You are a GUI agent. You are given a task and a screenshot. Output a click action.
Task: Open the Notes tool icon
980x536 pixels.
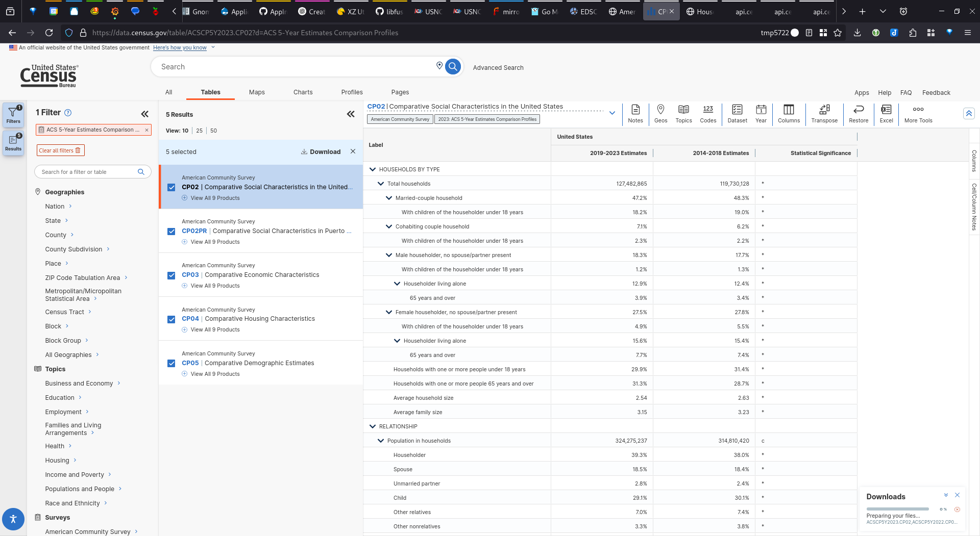[635, 113]
